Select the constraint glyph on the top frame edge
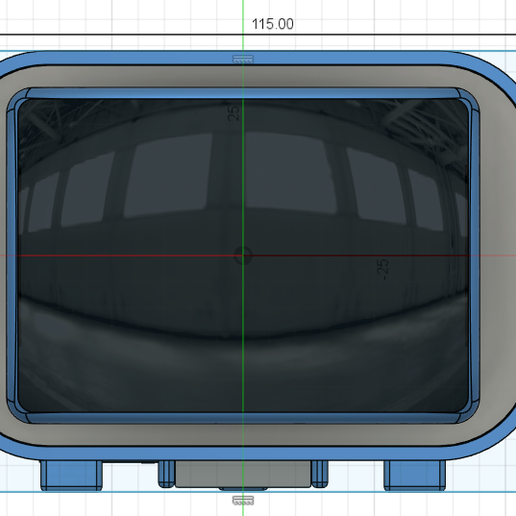 point(243,59)
